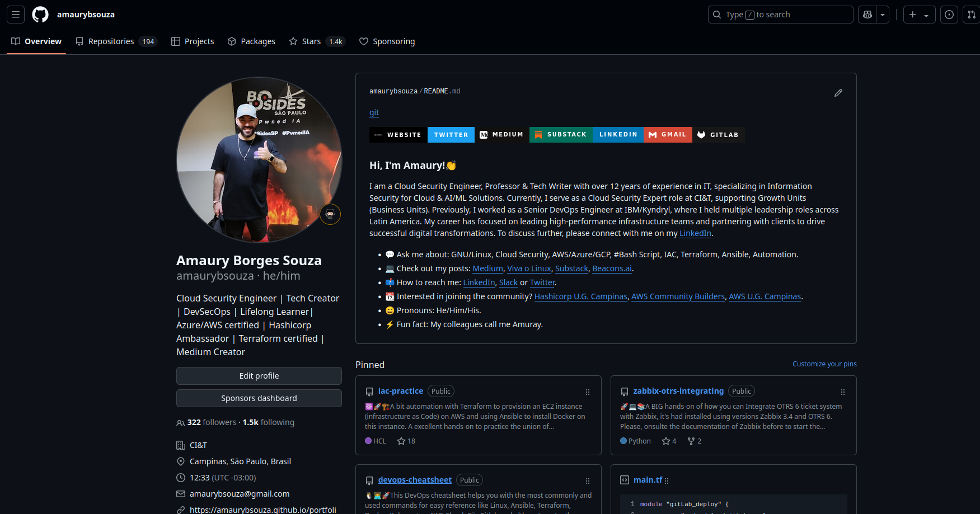
Task: Grab zabbix-otrs-integrating pin drag handle
Action: tap(843, 392)
